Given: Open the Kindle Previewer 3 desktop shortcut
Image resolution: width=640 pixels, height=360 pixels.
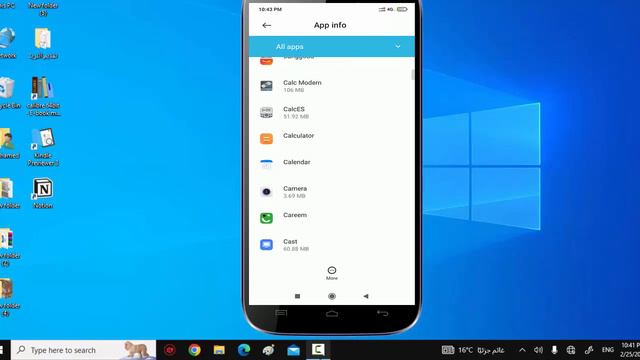Looking at the screenshot, I should point(43,147).
